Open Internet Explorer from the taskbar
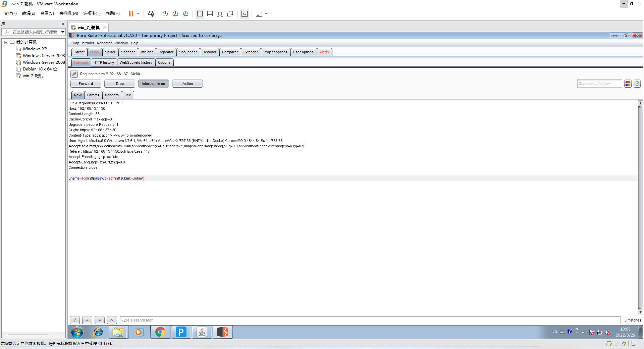Screen dimensions: 644x349 click(x=98, y=332)
